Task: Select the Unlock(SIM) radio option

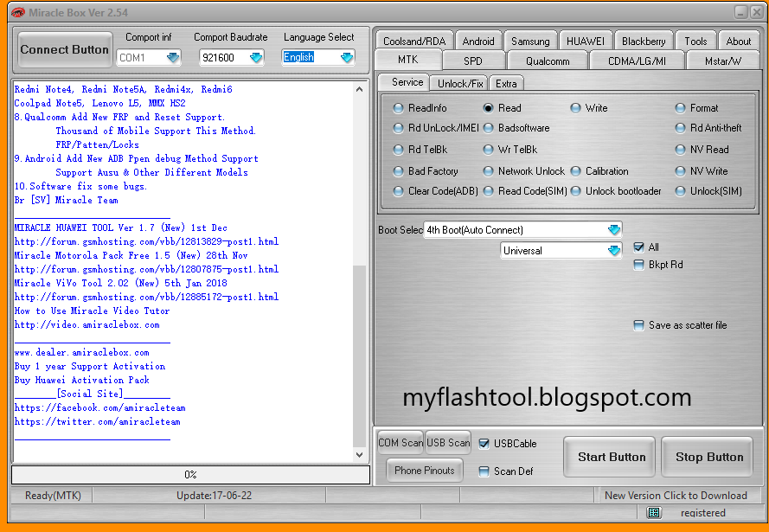Action: click(708, 191)
